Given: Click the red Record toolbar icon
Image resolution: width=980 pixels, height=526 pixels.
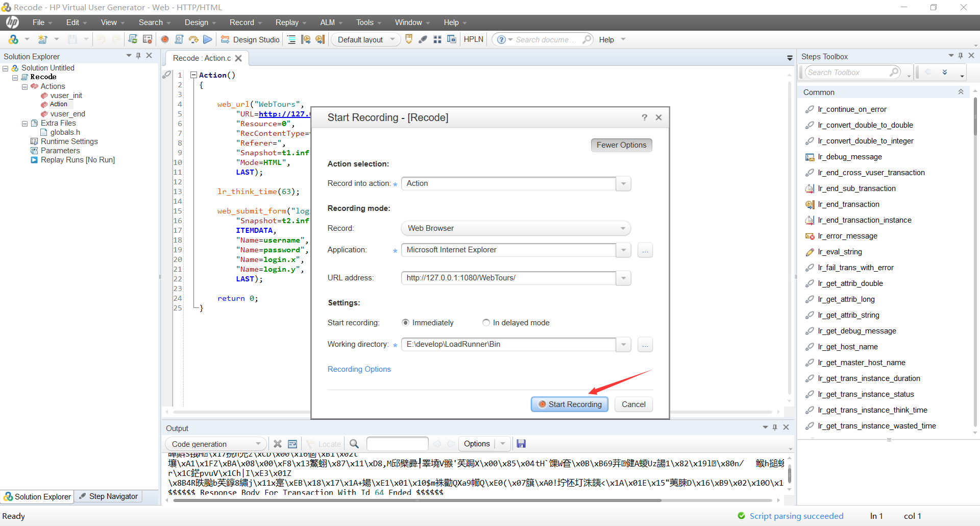Looking at the screenshot, I should (x=165, y=39).
